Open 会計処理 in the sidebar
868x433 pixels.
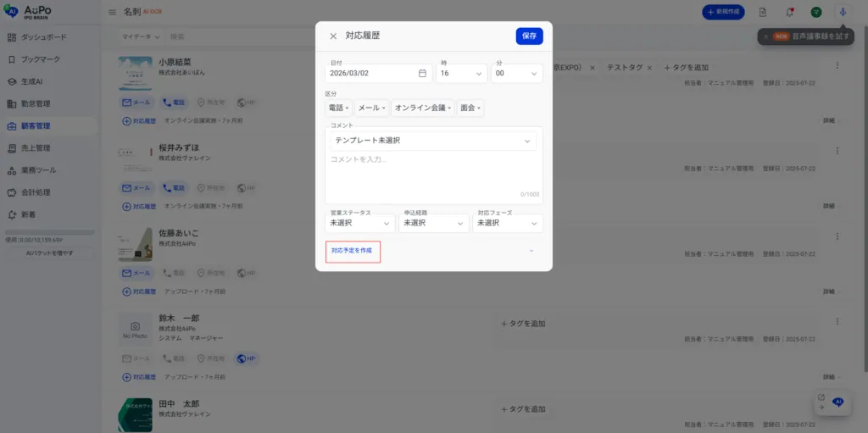49,192
